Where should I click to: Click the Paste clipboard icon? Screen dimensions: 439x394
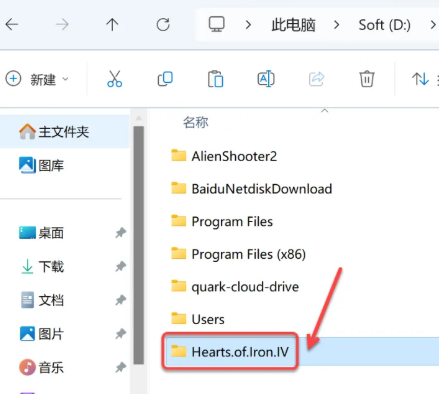(x=215, y=79)
